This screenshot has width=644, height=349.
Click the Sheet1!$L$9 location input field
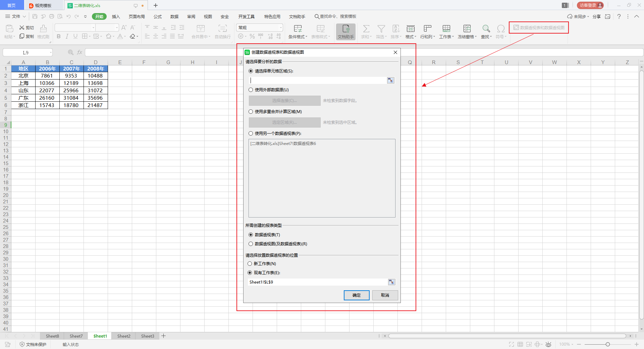pos(318,282)
